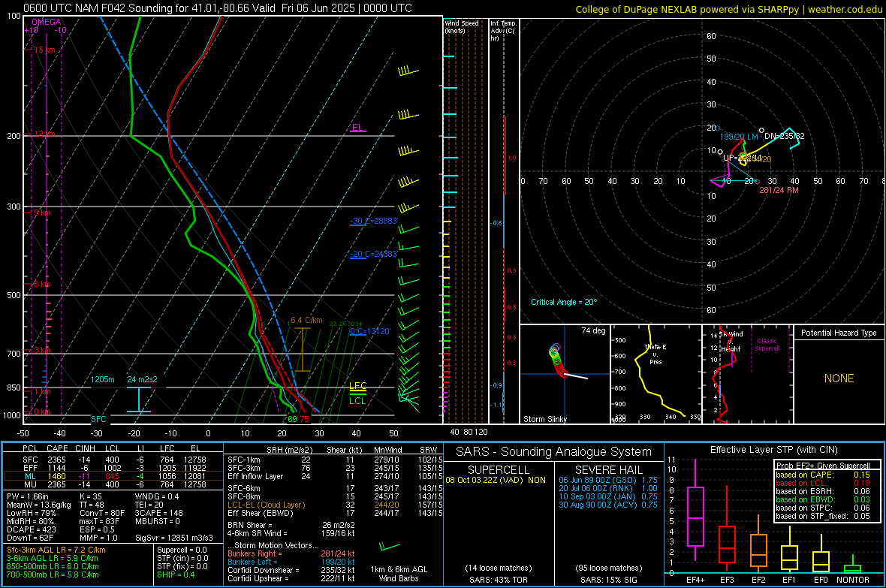The image size is (886, 588).
Task: Click the '74 deg' slinky tilt value
Action: point(593,330)
